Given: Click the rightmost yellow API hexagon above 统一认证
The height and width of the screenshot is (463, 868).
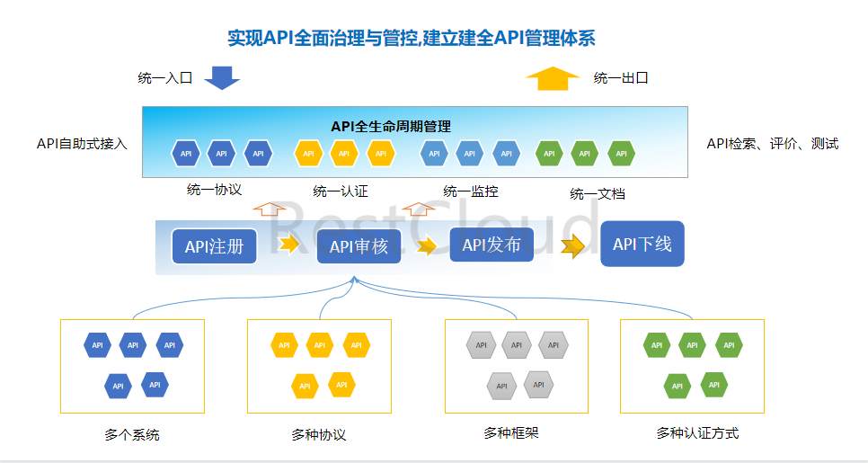Looking at the screenshot, I should coord(381,154).
